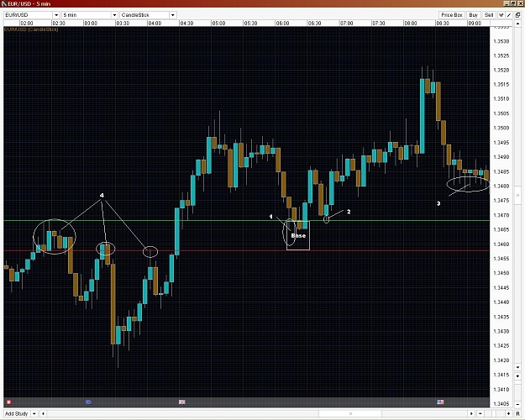The height and width of the screenshot is (420, 525).
Task: Click the EU session flag marker
Action: click(x=88, y=402)
